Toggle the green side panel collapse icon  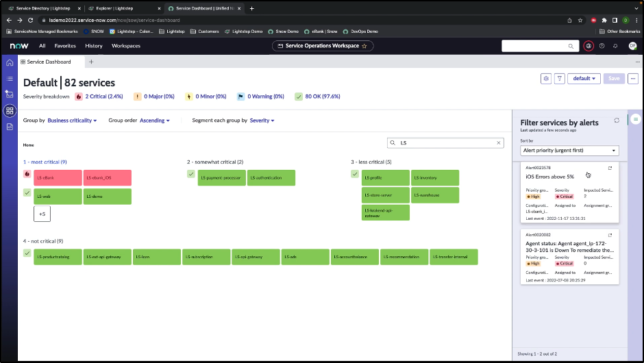pyautogui.click(x=635, y=119)
